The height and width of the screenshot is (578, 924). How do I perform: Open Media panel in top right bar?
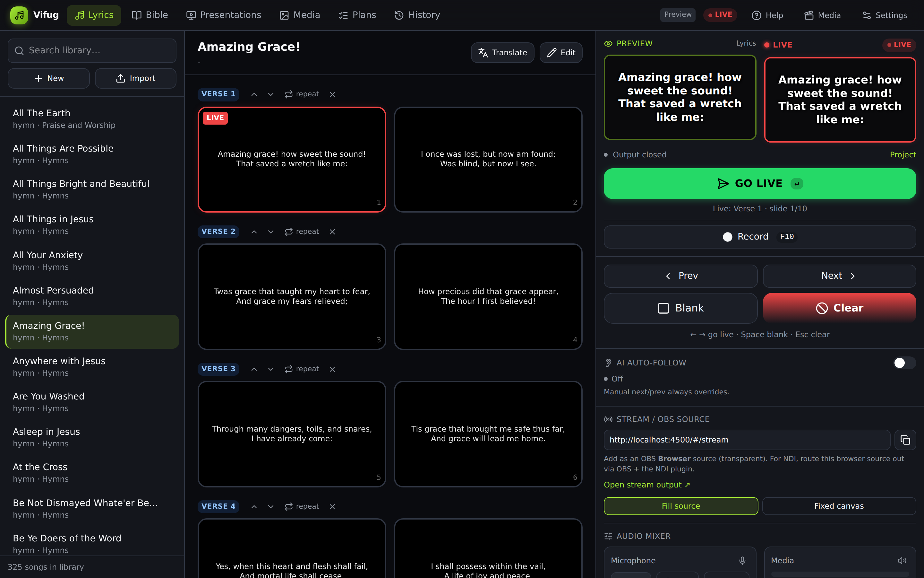[822, 15]
